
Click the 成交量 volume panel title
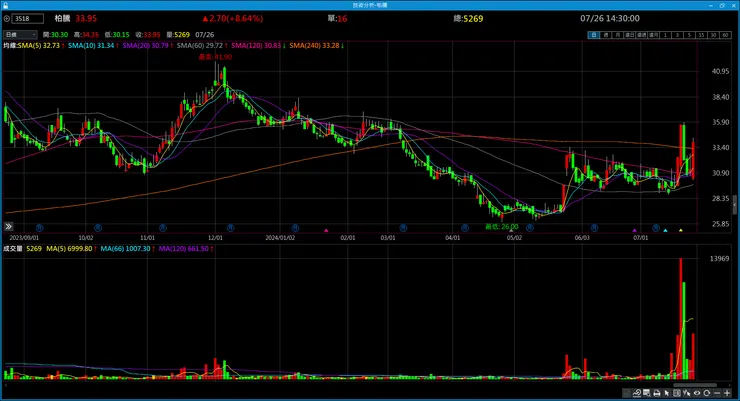[x=13, y=249]
